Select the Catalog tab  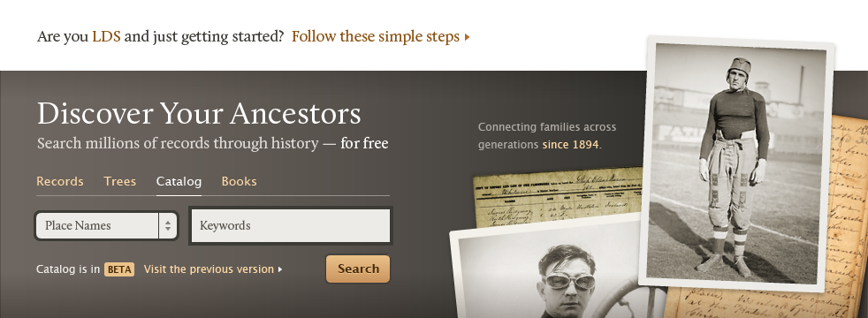[x=179, y=181]
